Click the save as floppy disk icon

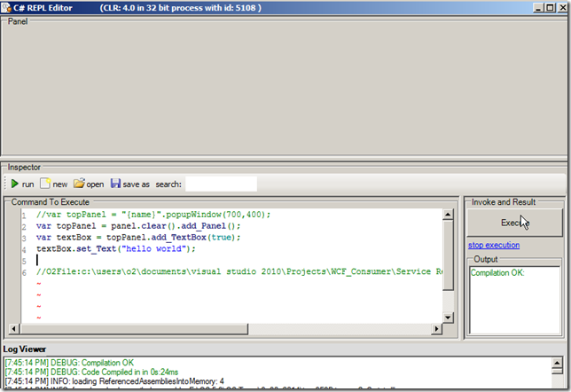[115, 183]
